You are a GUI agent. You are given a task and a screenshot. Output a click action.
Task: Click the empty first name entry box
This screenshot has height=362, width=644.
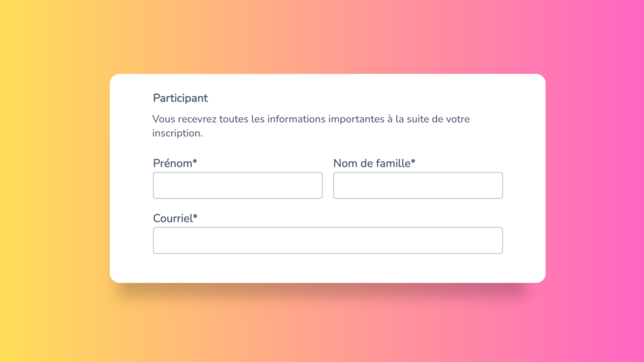coord(237,185)
